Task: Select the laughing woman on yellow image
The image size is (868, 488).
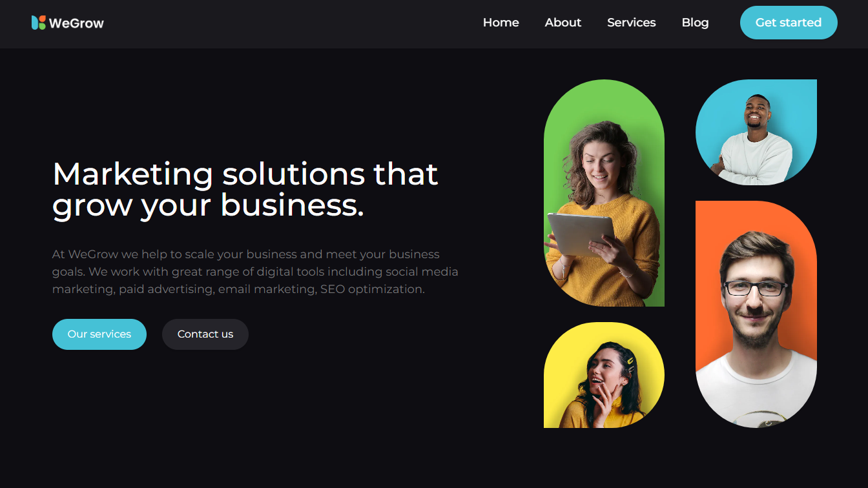Action: click(x=604, y=375)
